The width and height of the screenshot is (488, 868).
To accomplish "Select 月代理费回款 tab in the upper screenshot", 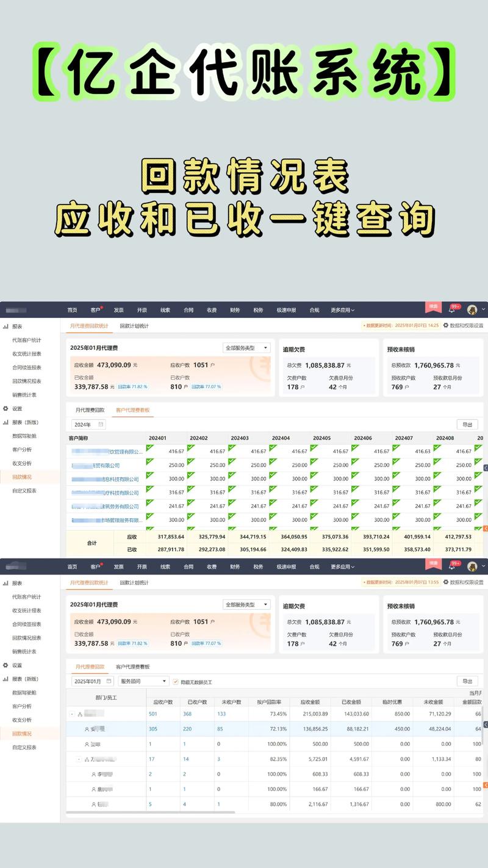I will click(x=90, y=410).
